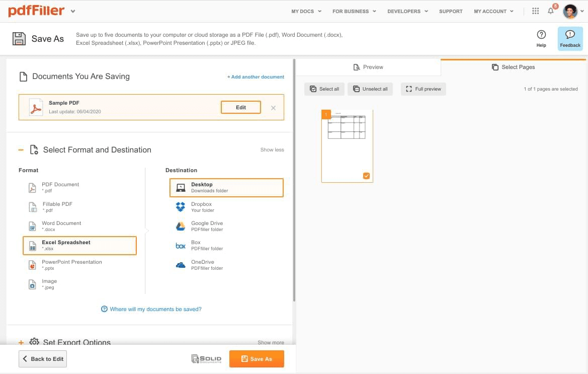Choose PDF Document as the format
The image size is (588, 374).
pos(79,188)
